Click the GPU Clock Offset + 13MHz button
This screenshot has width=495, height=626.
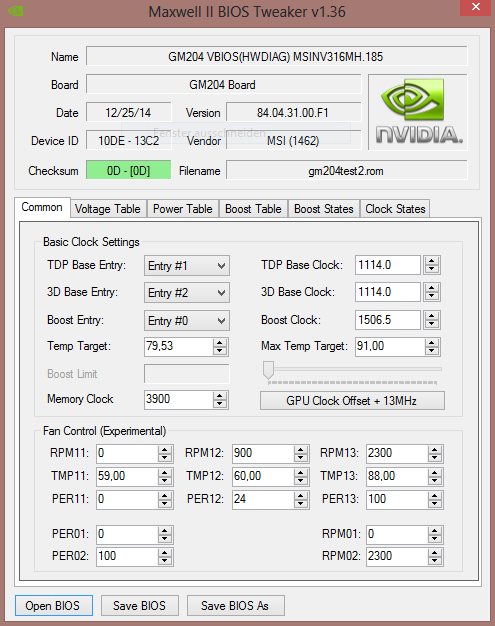(352, 400)
